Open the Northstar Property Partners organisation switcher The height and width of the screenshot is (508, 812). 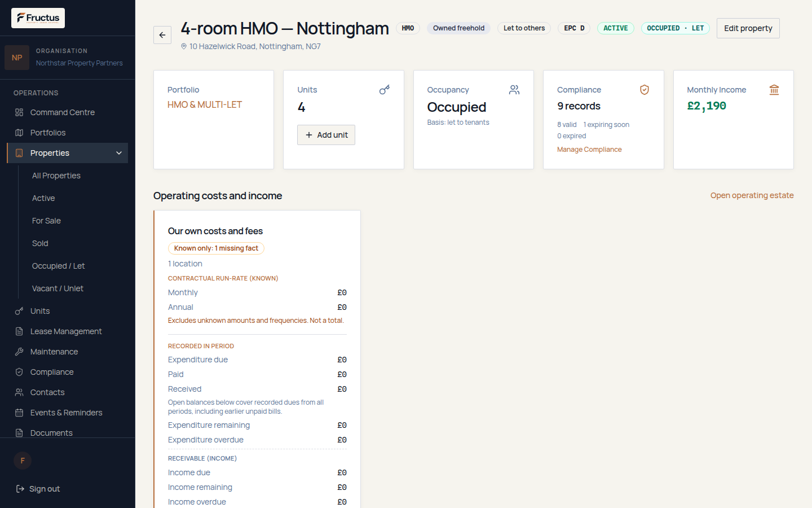tap(68, 58)
